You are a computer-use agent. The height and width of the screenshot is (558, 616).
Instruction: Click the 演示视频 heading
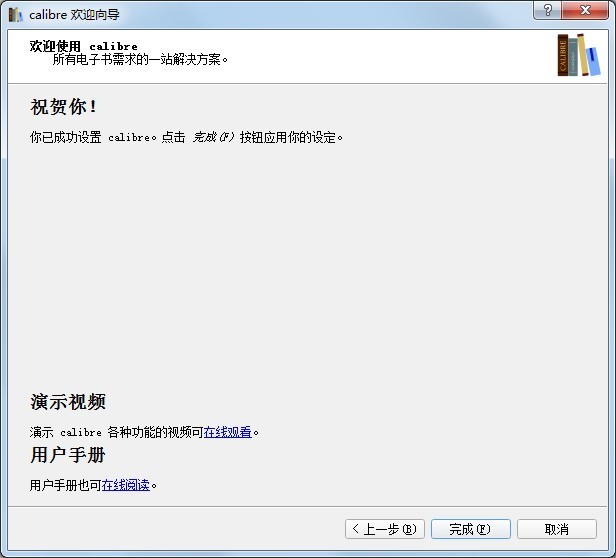(68, 402)
